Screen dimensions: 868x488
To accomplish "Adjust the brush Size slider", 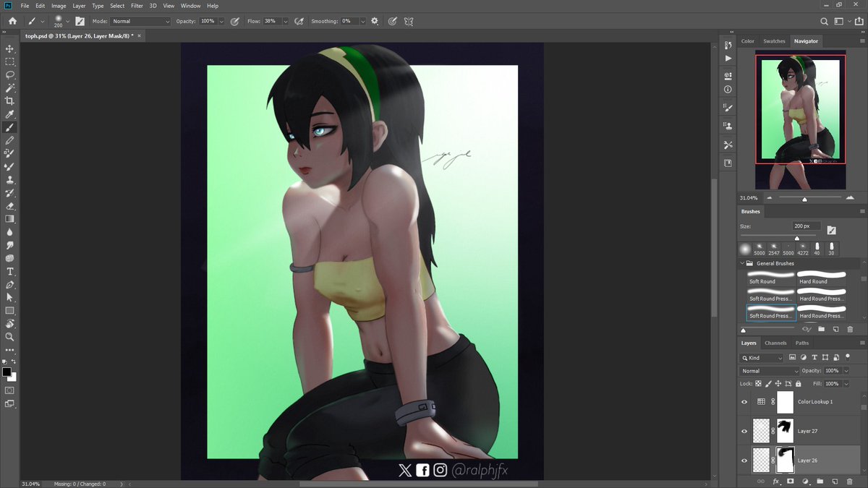I will click(797, 238).
